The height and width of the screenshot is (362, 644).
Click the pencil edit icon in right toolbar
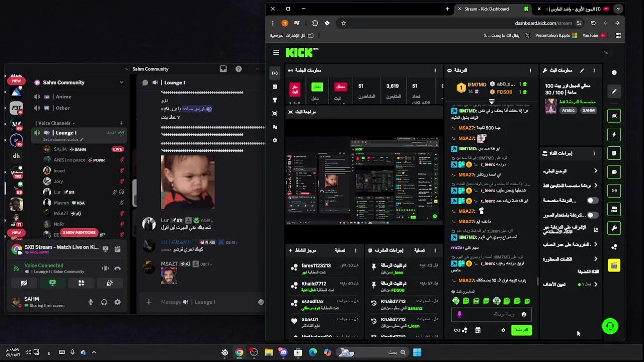pos(614,92)
